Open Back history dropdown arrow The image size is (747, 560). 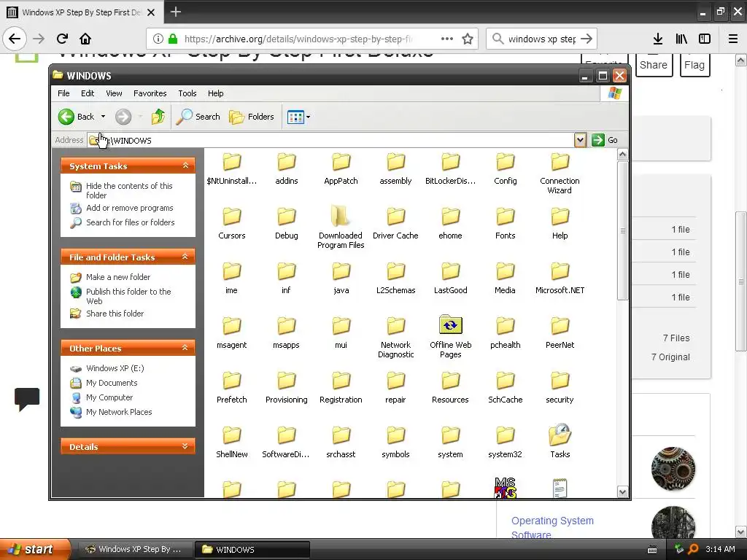pyautogui.click(x=103, y=117)
